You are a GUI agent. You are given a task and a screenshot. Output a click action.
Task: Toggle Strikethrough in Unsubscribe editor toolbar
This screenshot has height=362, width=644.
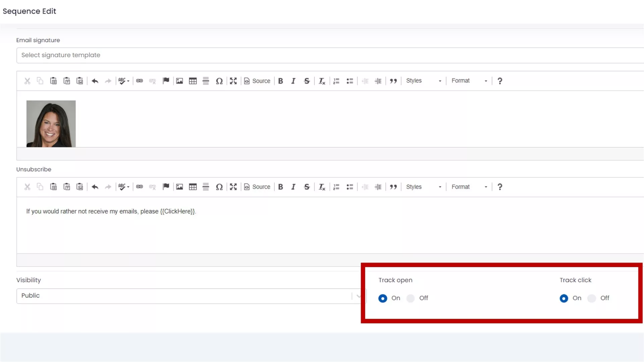pos(307,187)
